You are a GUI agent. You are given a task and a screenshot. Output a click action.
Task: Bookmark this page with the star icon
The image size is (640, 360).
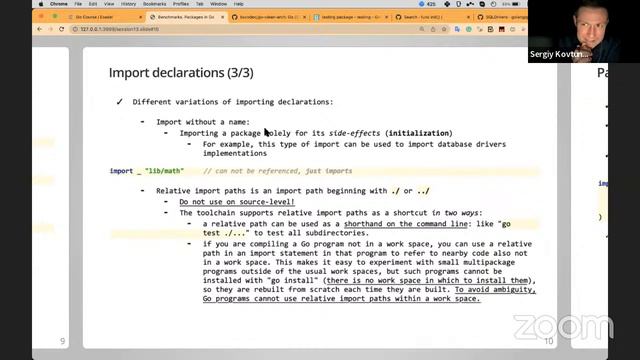point(444,29)
